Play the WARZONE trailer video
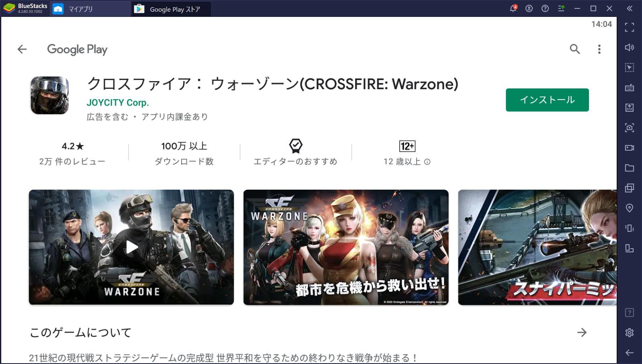Screen dimensions: 642x364 click(x=131, y=247)
